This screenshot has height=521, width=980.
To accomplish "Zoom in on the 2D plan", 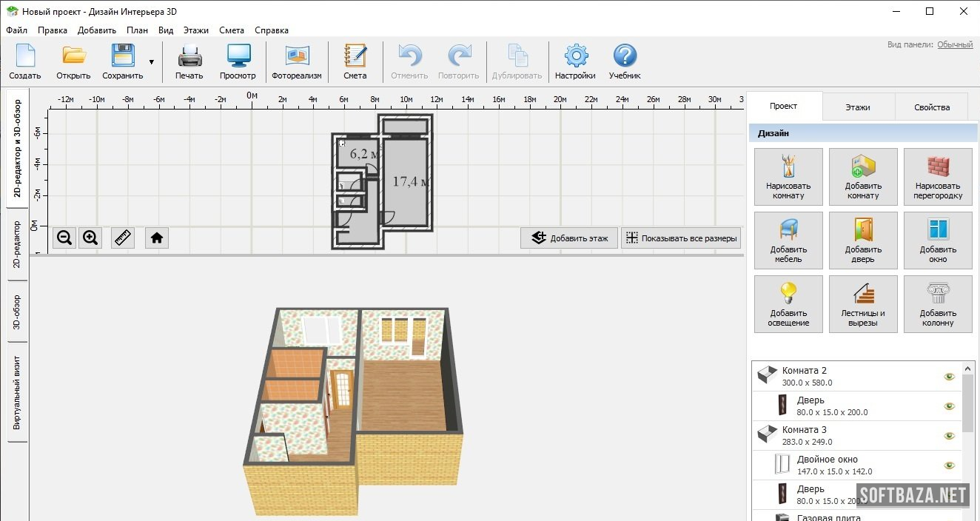I will [x=90, y=238].
